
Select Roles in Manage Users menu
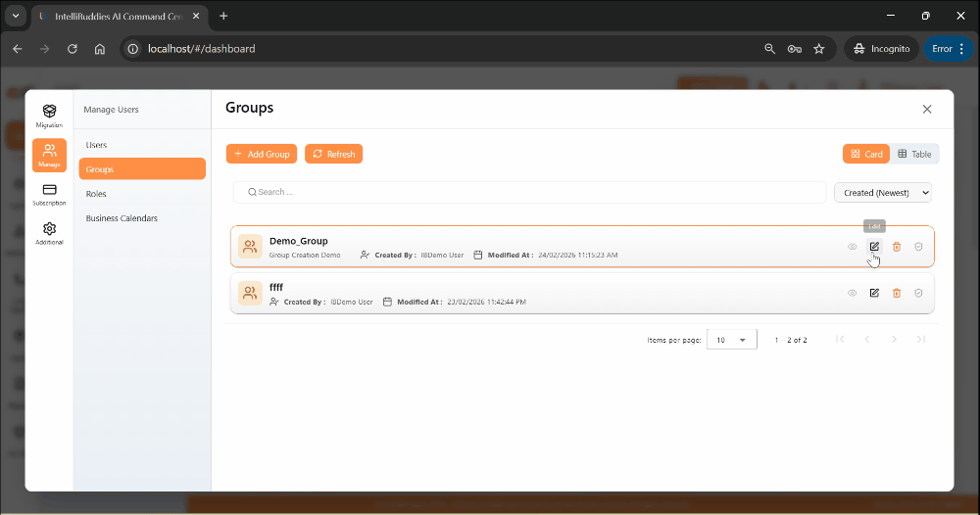[96, 194]
